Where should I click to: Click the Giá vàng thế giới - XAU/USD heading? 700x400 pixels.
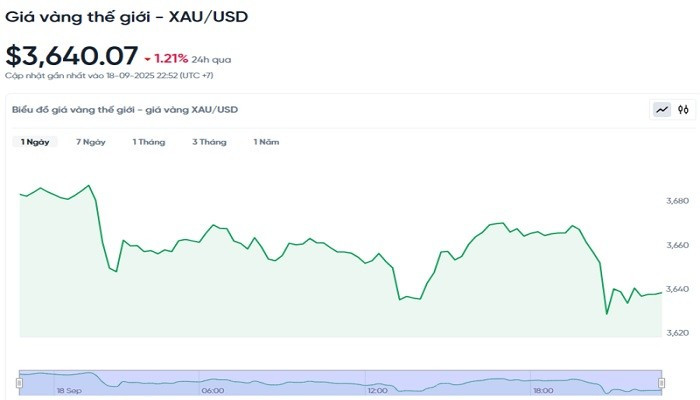coord(126,16)
